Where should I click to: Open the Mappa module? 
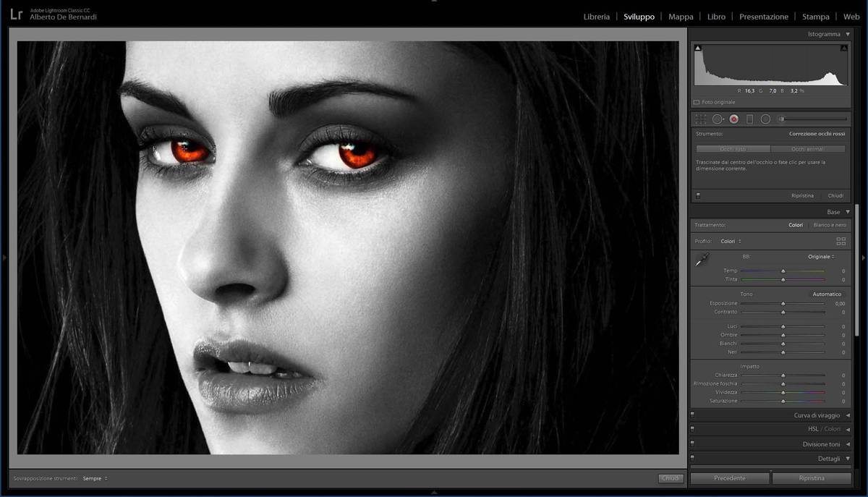click(681, 17)
